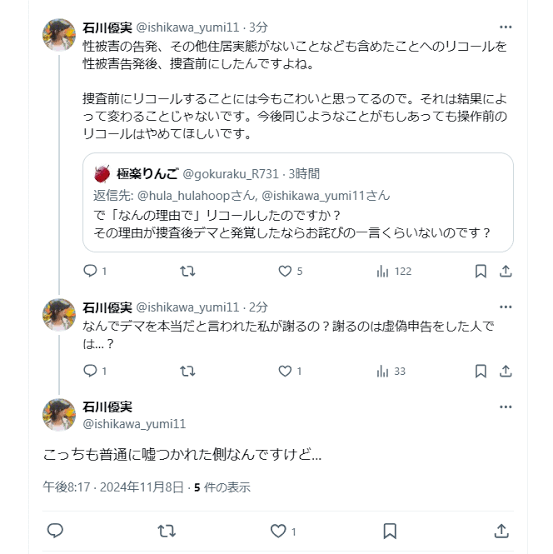Viewport: 553px width, 554px height.
Task: View analytics showing 122 views
Action: (394, 271)
